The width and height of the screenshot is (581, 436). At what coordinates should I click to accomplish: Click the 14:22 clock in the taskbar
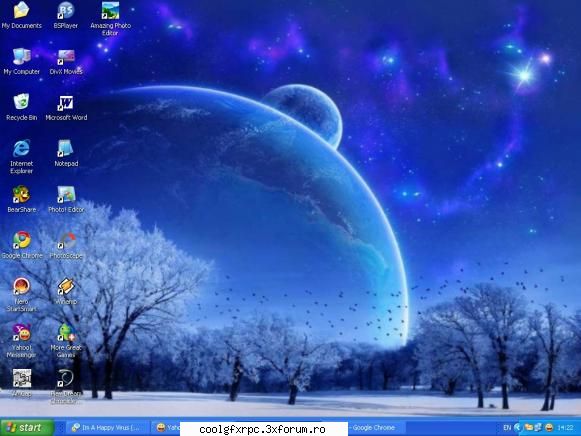[565, 428]
